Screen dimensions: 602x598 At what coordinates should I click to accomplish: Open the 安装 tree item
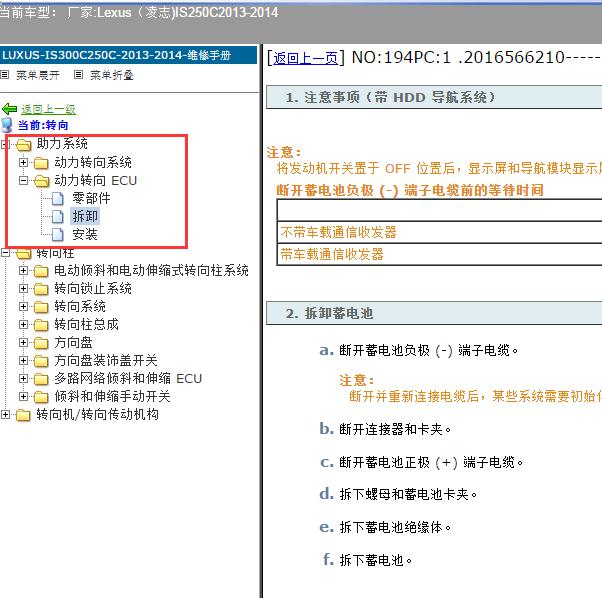(x=85, y=235)
